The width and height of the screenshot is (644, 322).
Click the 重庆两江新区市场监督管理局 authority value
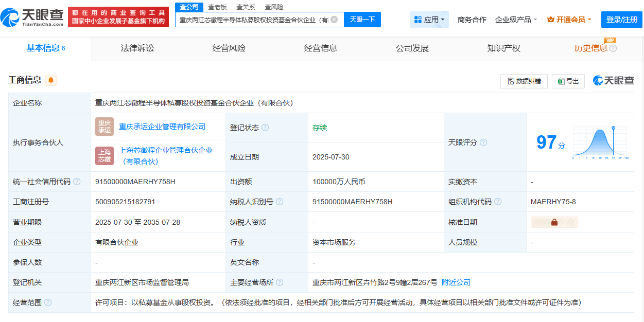142,282
